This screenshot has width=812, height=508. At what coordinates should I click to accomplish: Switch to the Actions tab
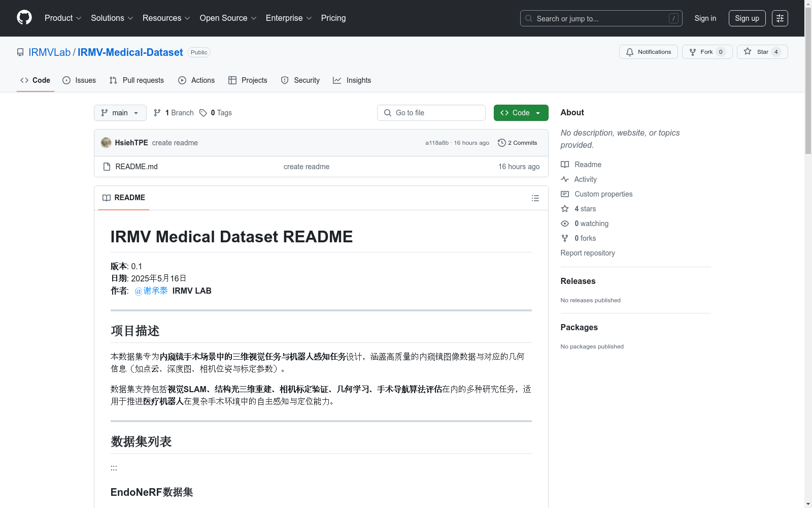point(196,80)
